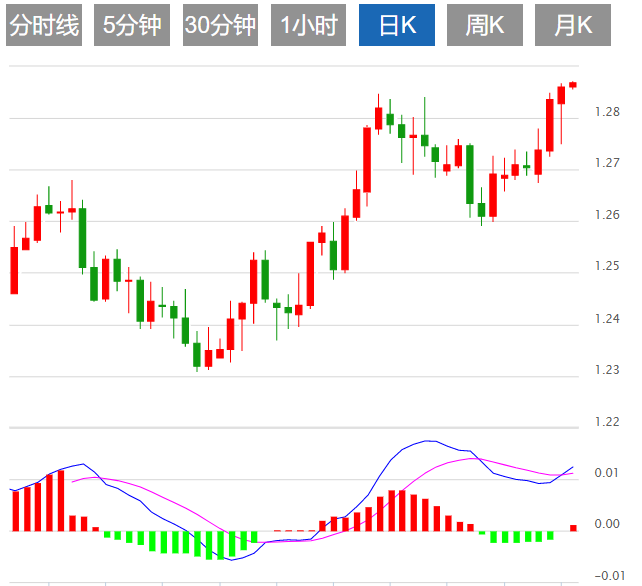Screen dimensions: 642x586
Task: Click the 1.24 price axis label
Action: 607,318
